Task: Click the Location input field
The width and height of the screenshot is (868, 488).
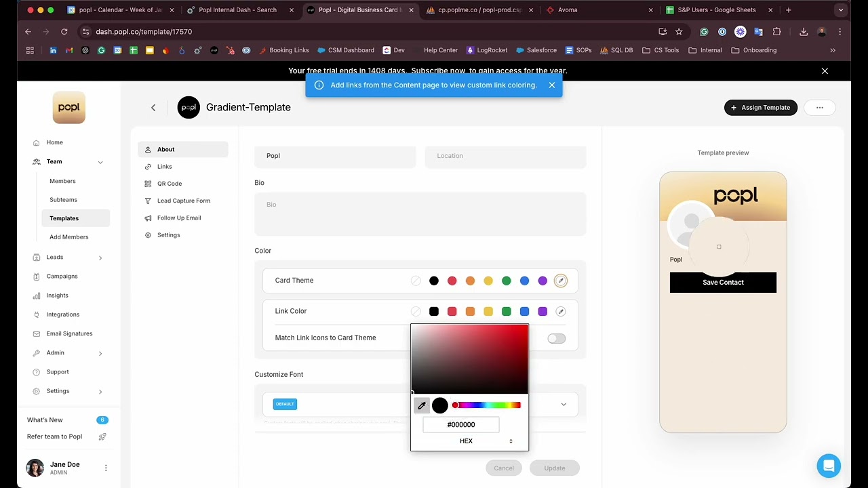Action: point(506,156)
